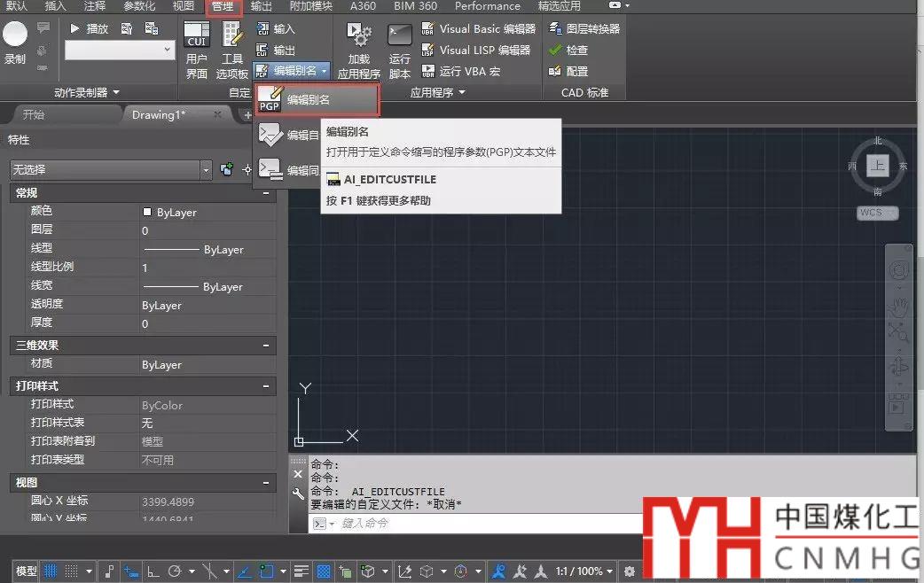Image resolution: width=924 pixels, height=583 pixels.
Task: Open Tool Palettes (工具选项板) customization
Action: [x=232, y=49]
